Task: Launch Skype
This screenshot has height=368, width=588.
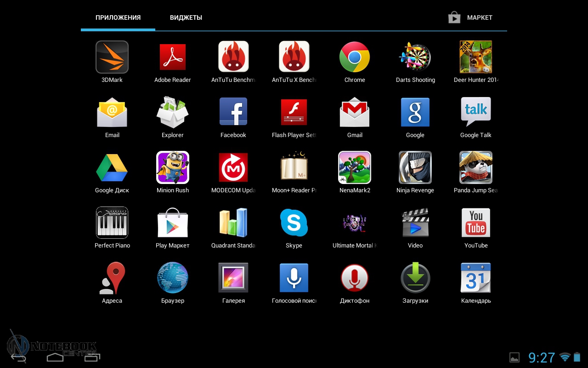Action: [294, 223]
